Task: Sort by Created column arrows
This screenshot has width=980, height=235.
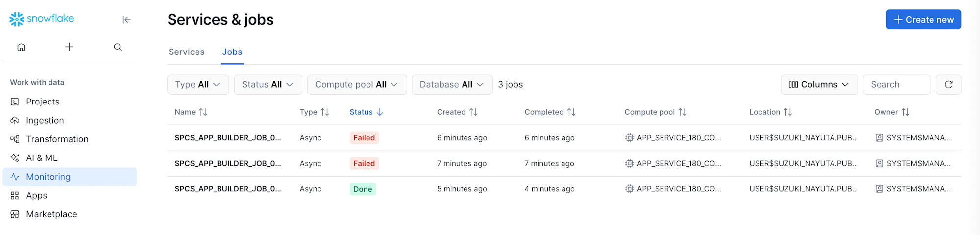Action: tap(473, 112)
